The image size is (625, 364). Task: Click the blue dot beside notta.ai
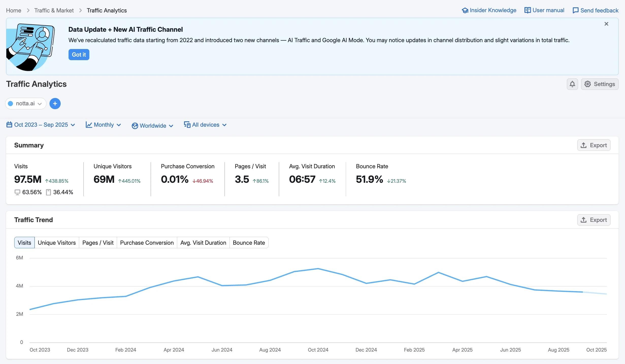coord(10,103)
